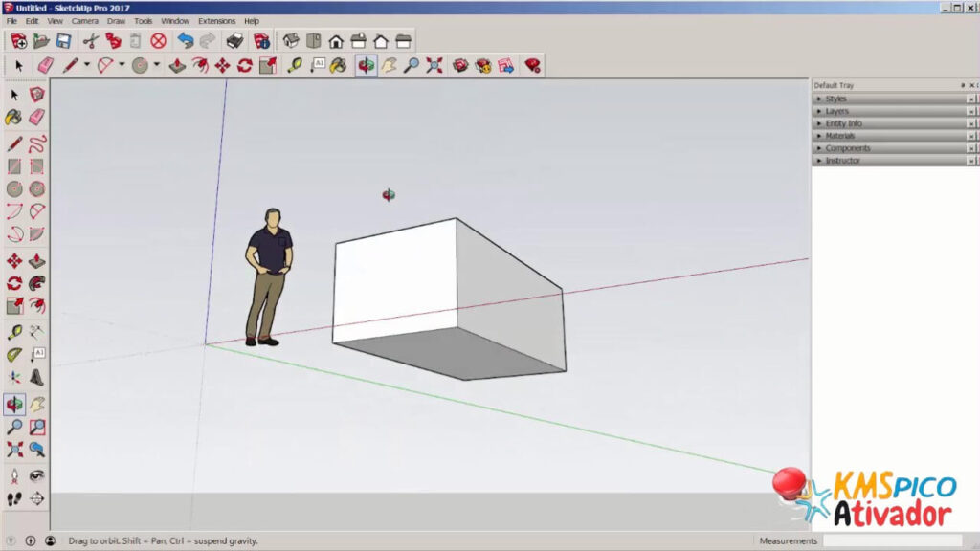Toggle the pin on Default Tray
Image resolution: width=980 pixels, height=551 pixels.
[963, 85]
